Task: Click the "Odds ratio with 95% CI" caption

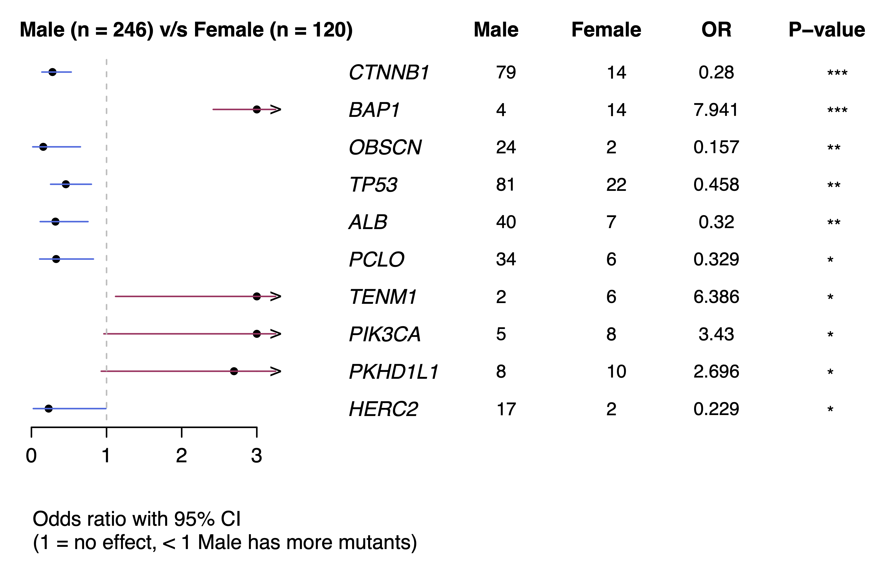Action: [136, 519]
